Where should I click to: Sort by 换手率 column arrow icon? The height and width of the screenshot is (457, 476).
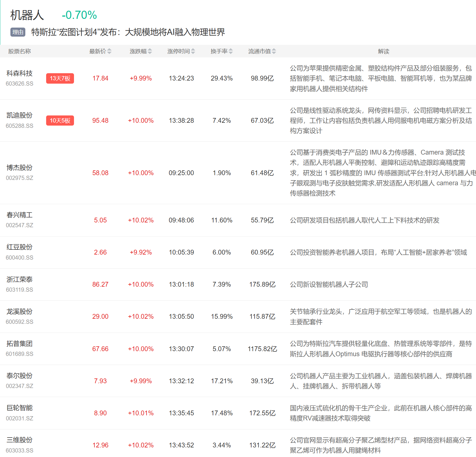(231, 51)
